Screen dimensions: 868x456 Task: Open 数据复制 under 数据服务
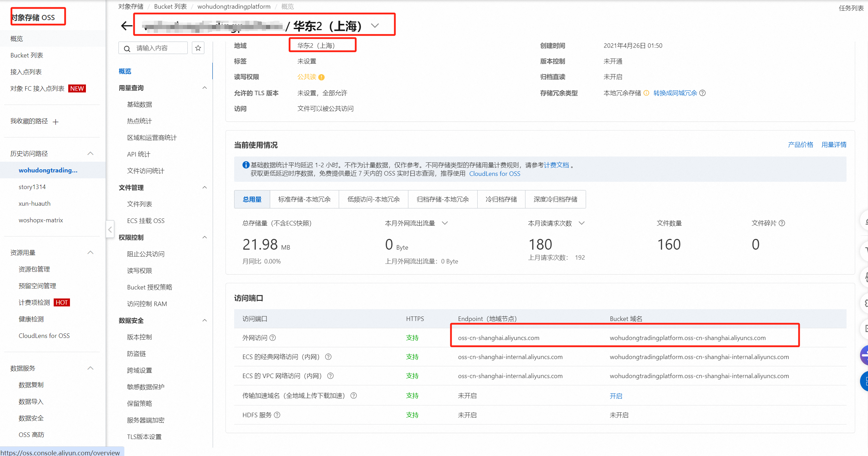coord(31,385)
